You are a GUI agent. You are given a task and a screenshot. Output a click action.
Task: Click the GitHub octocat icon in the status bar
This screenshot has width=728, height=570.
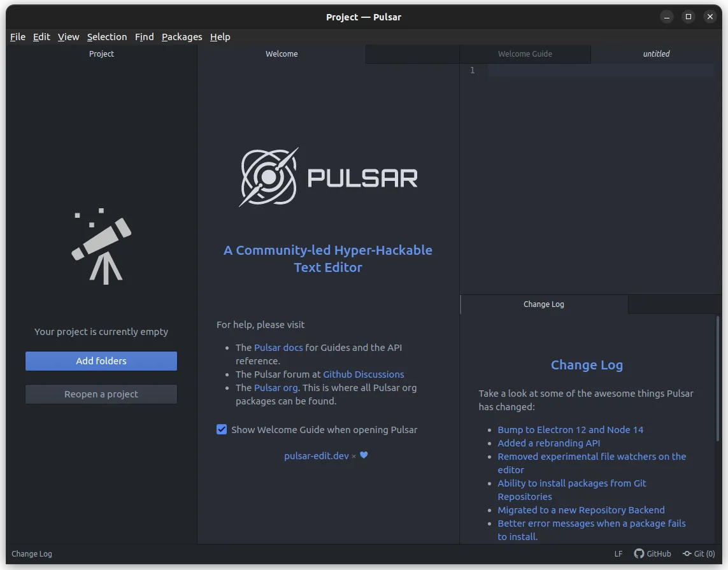638,553
